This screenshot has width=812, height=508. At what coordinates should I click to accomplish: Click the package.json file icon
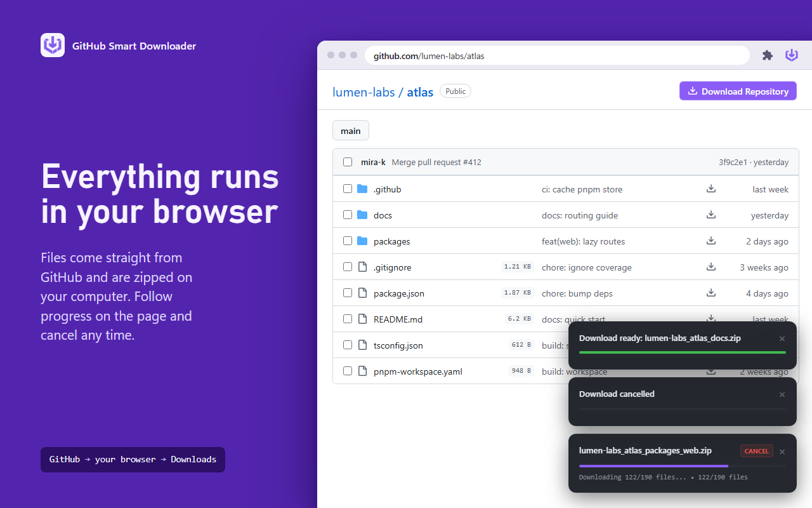coord(362,293)
